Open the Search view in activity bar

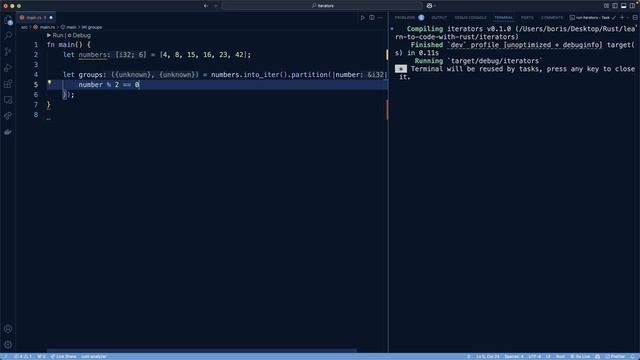[8, 36]
